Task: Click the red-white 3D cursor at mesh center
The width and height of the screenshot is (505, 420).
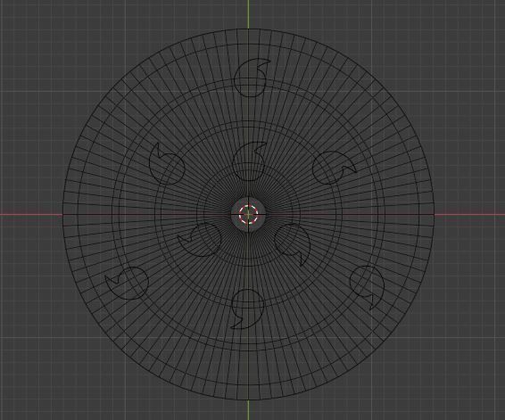Action: pos(248,214)
